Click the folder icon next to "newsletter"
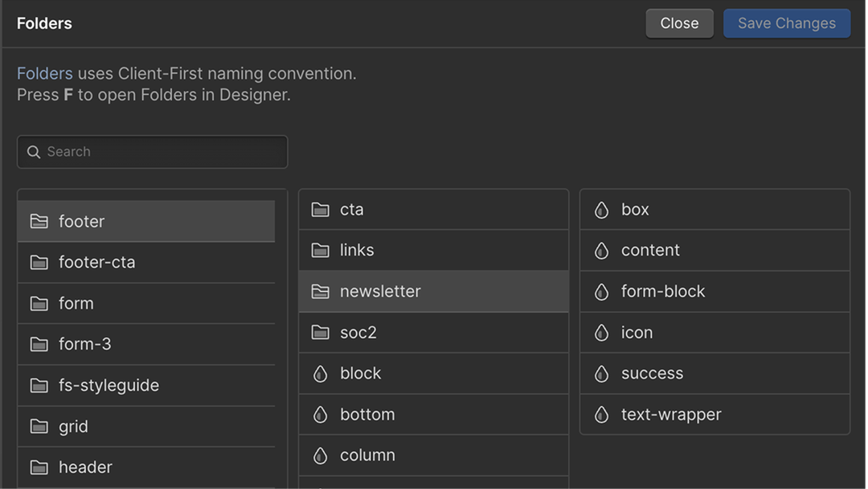The height and width of the screenshot is (489, 868). click(319, 291)
